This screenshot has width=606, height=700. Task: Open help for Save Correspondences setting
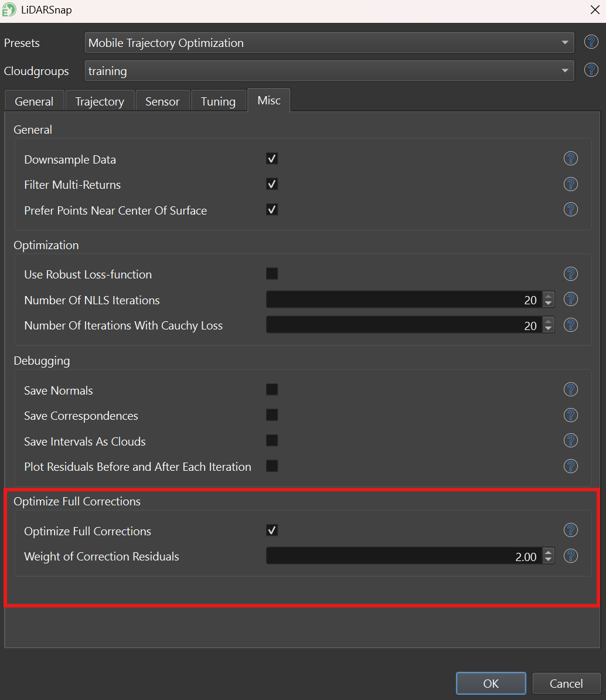(570, 415)
